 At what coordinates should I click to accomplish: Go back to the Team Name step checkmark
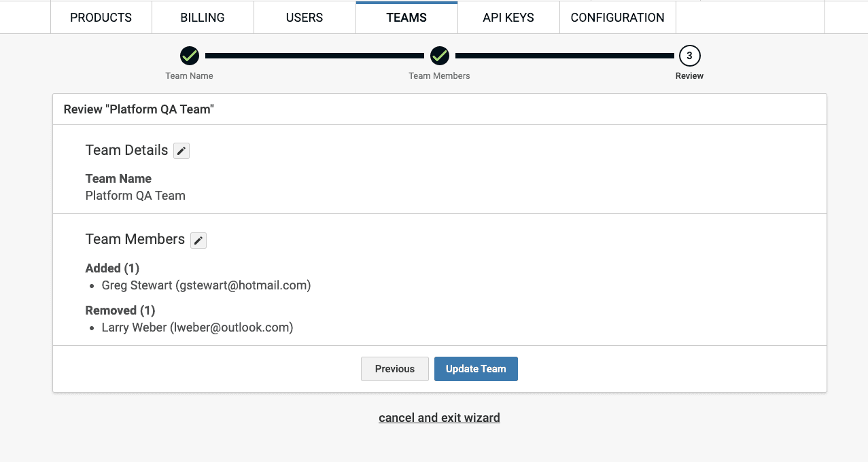190,56
